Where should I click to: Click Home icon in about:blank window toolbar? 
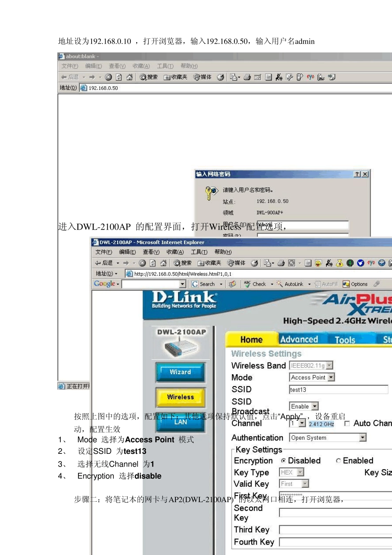(130, 77)
